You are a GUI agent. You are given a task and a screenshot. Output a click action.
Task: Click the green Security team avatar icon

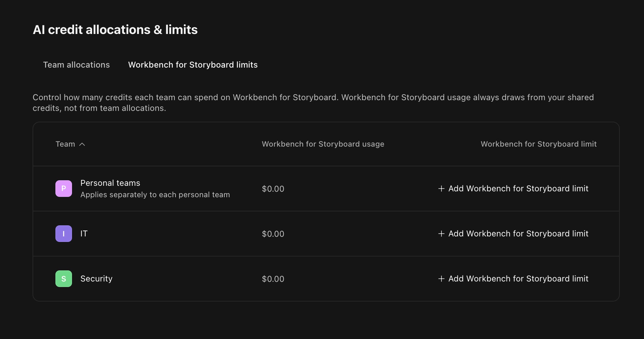coord(64,279)
